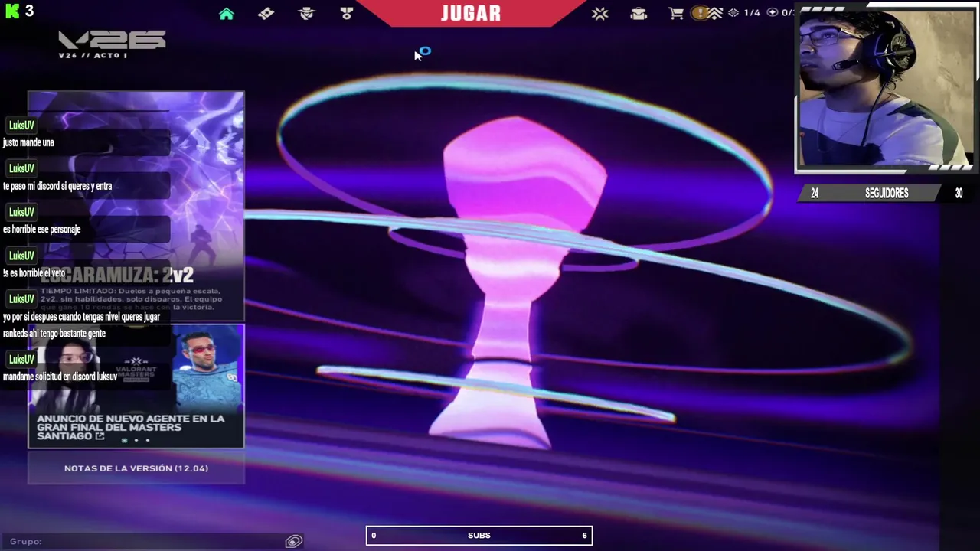Open NOTAS DE LA VERSIÓN (12.04) button
The width and height of the screenshot is (980, 551).
click(x=136, y=468)
